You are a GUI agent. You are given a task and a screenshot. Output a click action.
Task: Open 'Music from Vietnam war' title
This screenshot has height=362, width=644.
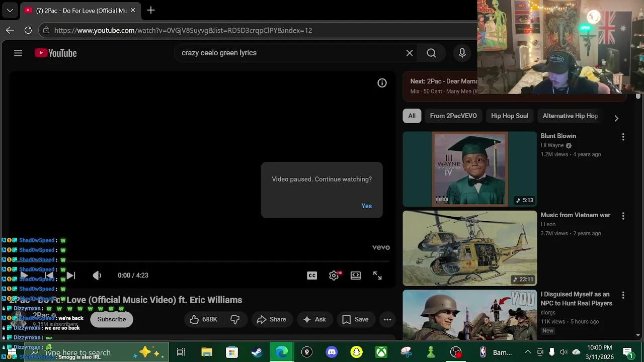(x=576, y=215)
